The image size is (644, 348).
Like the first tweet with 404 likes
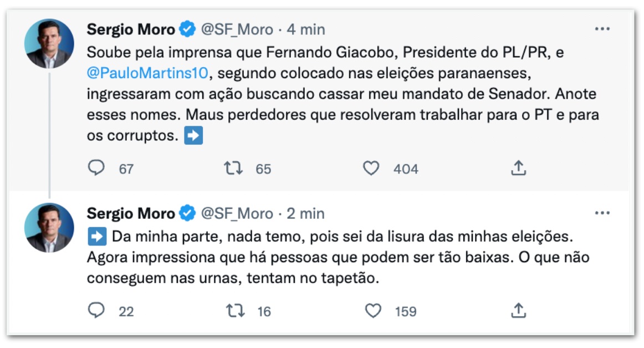pos(371,168)
